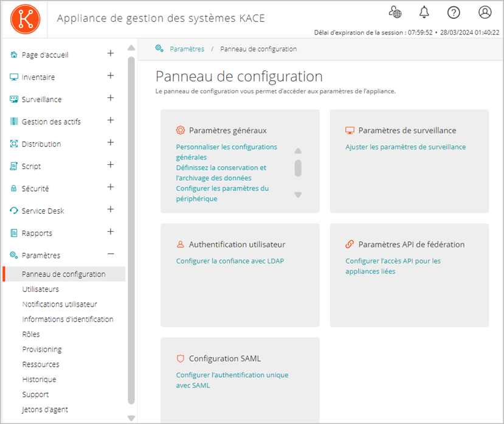This screenshot has height=424, width=504.
Task: Select Utilisateurs in the sidebar
Action: pyautogui.click(x=41, y=289)
